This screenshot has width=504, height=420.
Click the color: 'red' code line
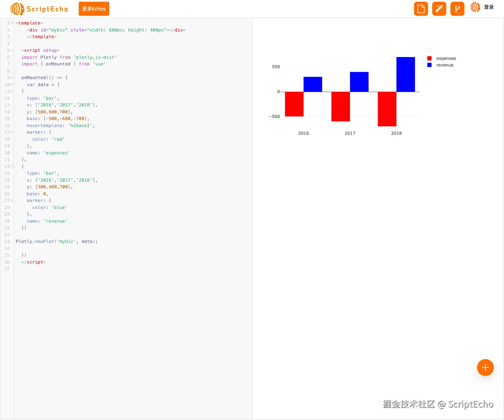[x=49, y=139]
